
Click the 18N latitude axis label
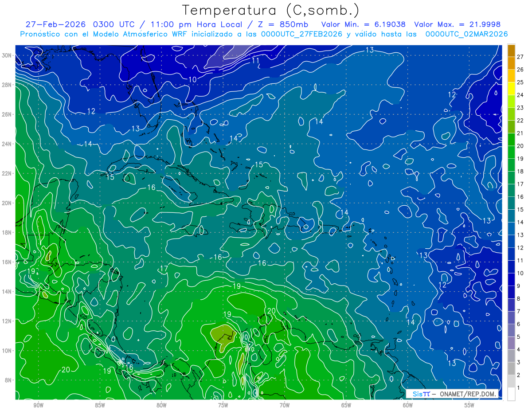(8, 232)
